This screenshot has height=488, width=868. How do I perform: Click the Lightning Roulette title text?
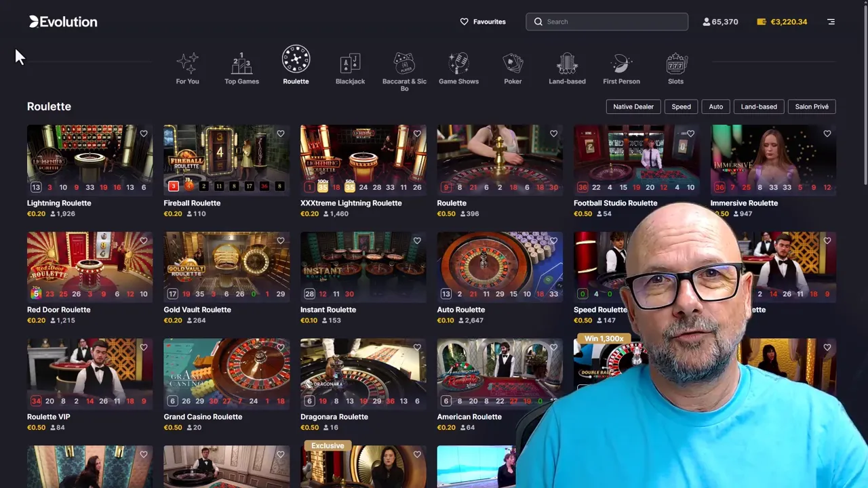point(59,203)
